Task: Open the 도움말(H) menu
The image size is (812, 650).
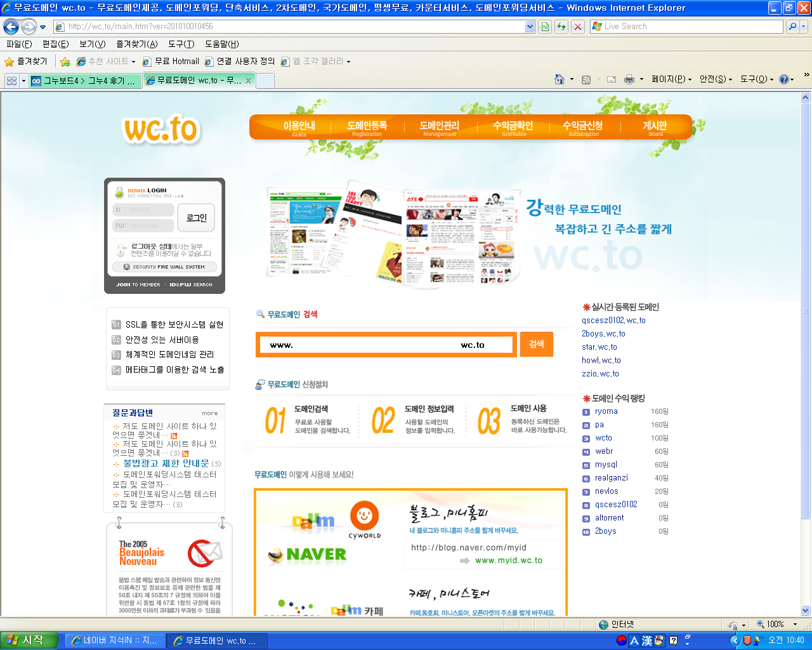Action: (222, 44)
